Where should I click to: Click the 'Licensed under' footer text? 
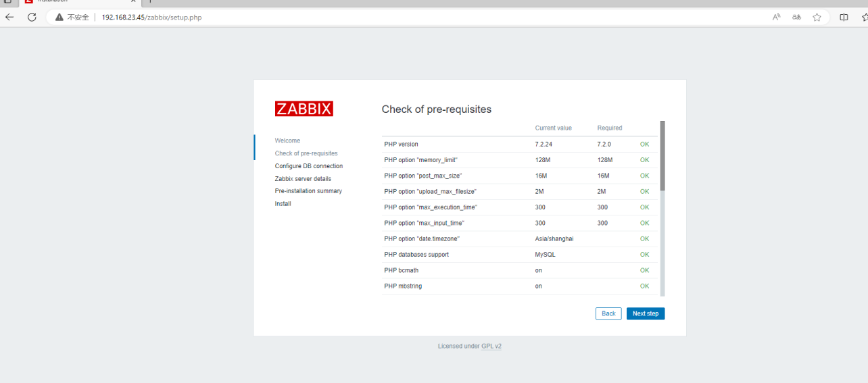(458, 346)
